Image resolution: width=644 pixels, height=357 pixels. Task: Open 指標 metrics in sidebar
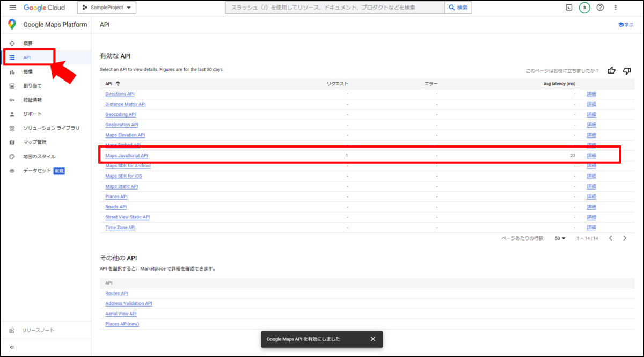(28, 71)
